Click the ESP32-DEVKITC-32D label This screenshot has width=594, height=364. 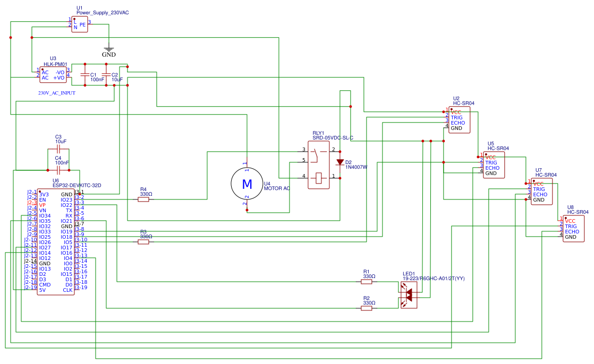[x=77, y=186]
